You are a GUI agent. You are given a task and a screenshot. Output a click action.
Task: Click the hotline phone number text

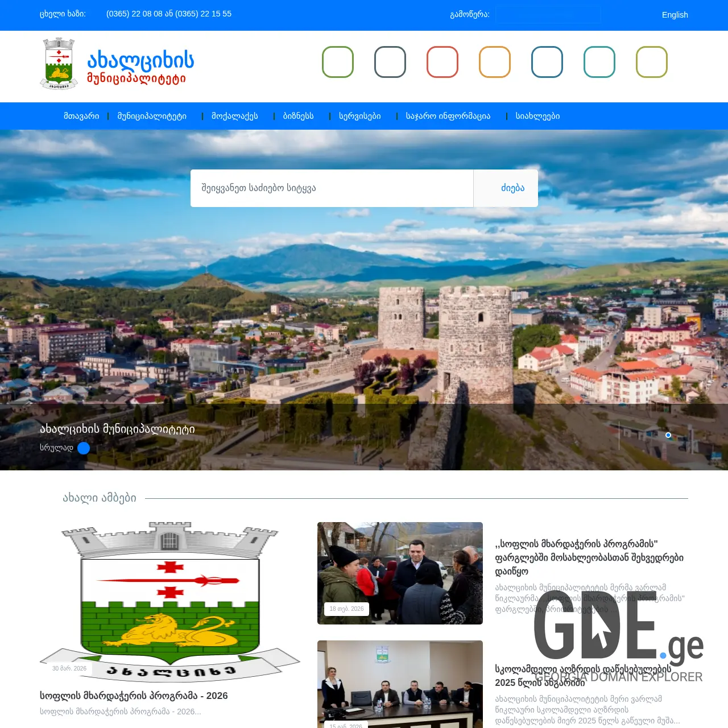169,14
